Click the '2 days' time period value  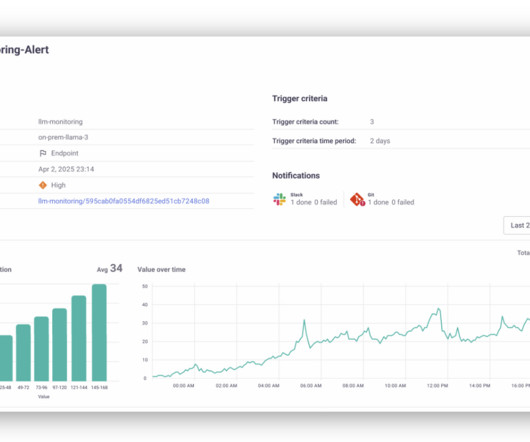click(380, 141)
